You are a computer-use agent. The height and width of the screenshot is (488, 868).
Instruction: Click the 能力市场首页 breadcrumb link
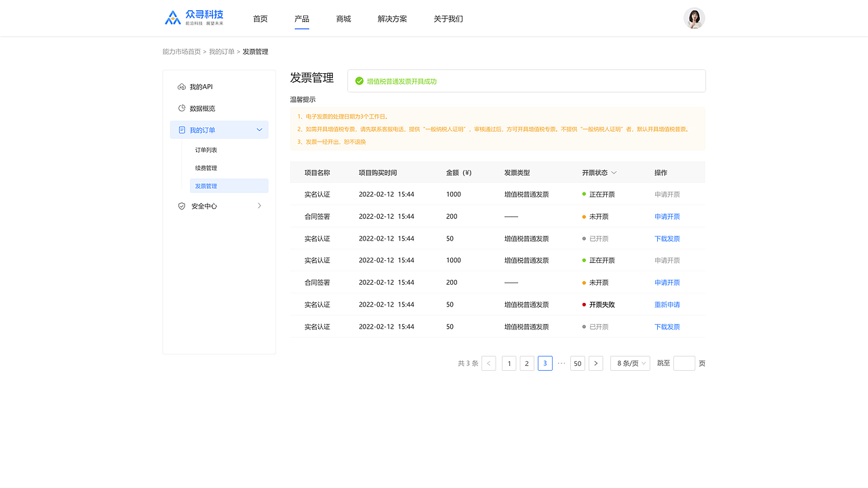(x=181, y=51)
